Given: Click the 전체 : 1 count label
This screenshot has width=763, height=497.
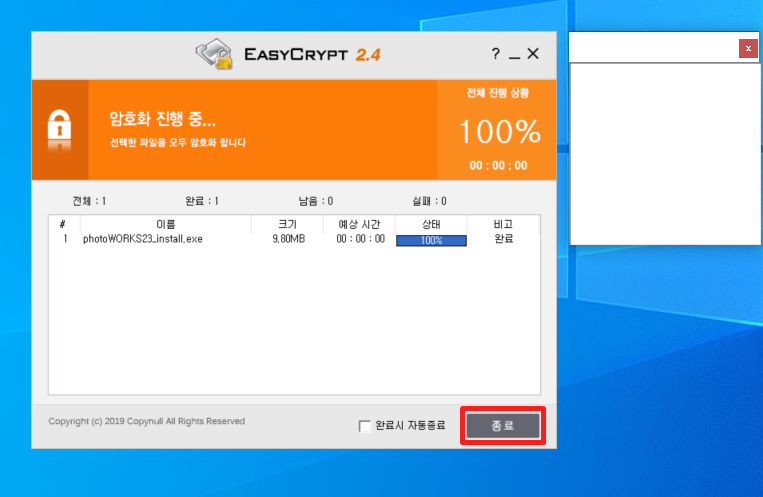Looking at the screenshot, I should (x=90, y=201).
